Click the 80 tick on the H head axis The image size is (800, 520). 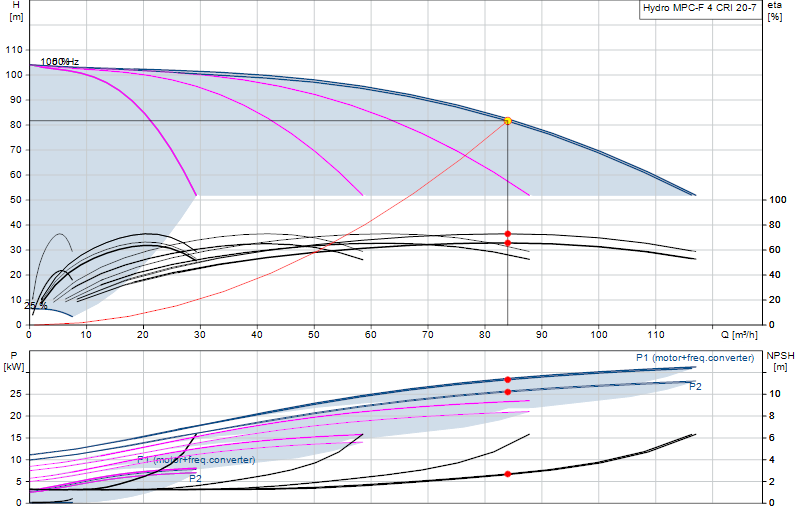pos(16,125)
